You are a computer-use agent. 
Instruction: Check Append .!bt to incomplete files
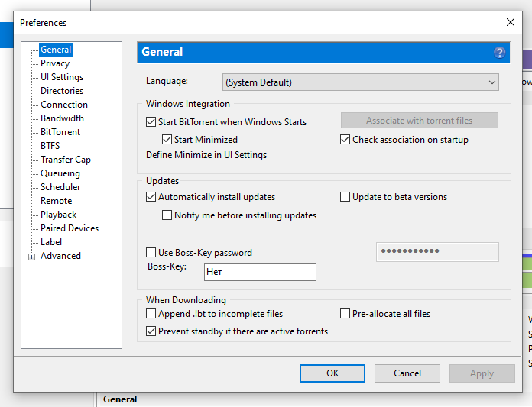click(151, 314)
